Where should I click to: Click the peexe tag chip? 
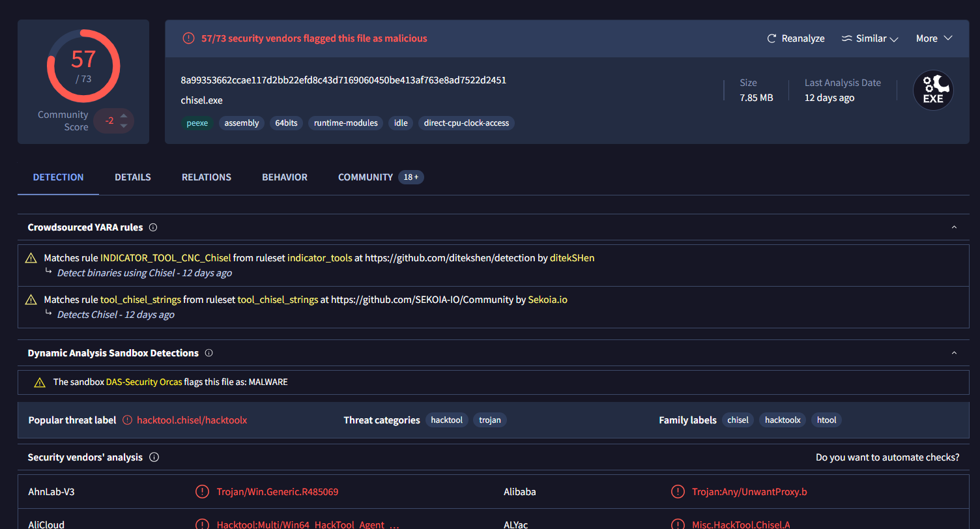coord(197,122)
